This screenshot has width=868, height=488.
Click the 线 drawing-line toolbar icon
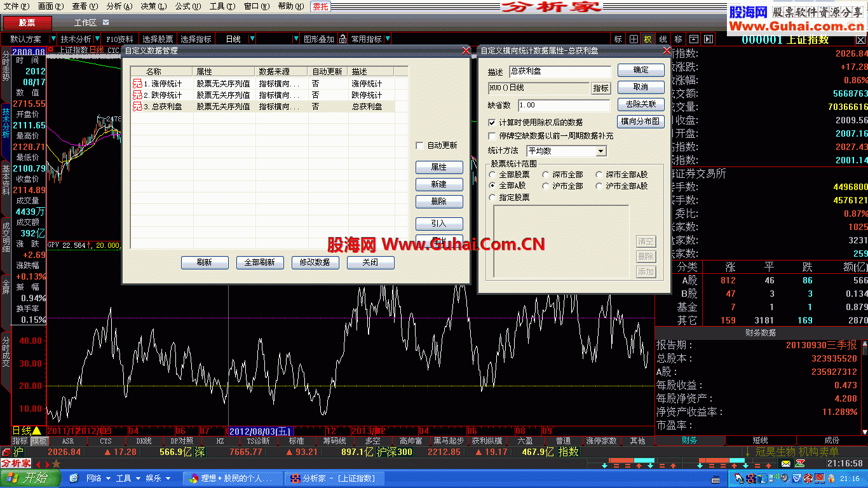pyautogui.click(x=663, y=39)
